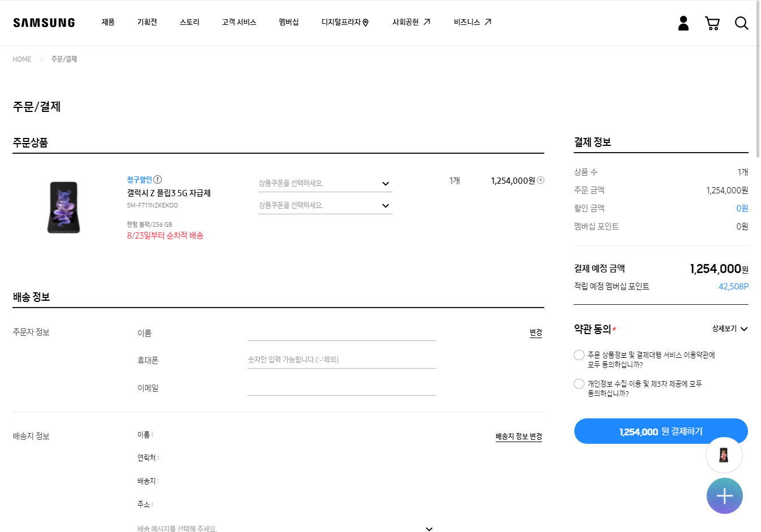Viewport: 761px width, 532px height.
Task: Click the 8/23일부터 순차적 배송 notice
Action: point(165,235)
